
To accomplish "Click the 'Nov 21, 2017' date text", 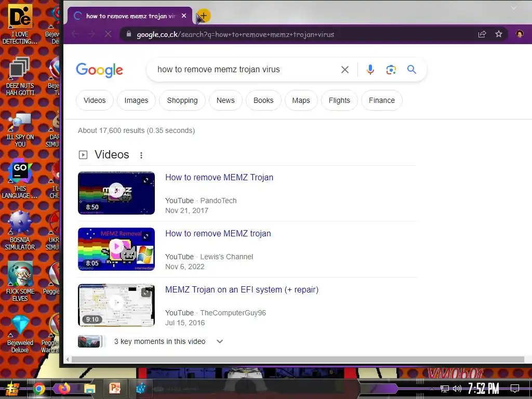I will 187,211.
